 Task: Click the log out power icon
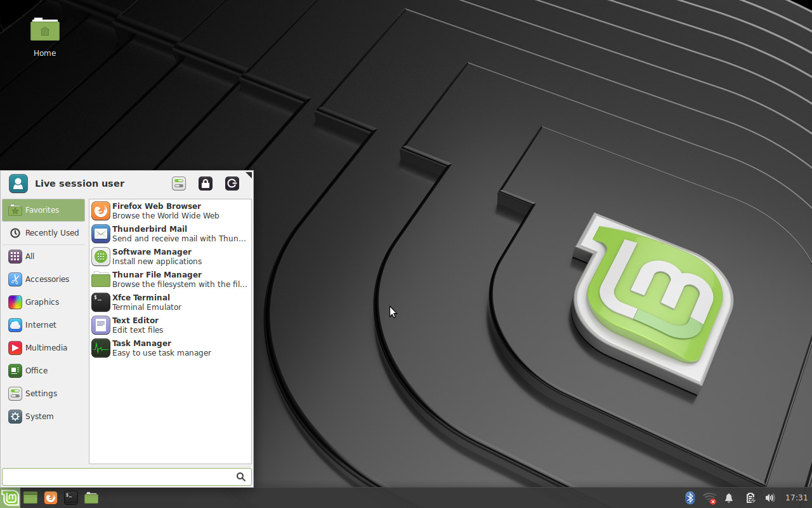[232, 183]
